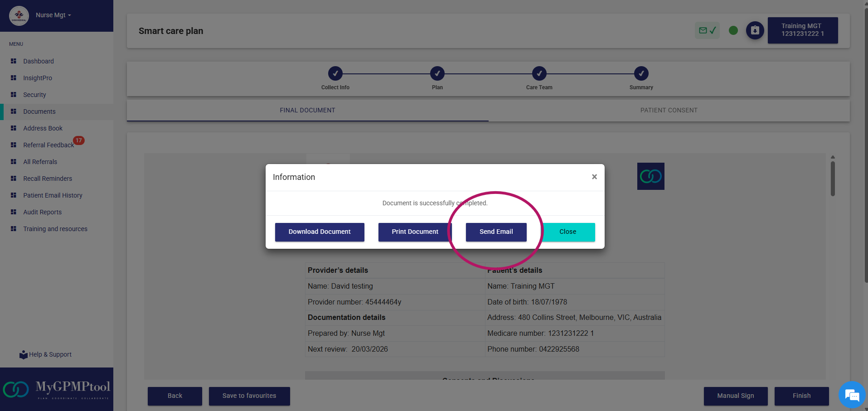Select the Summary step checkmark
The width and height of the screenshot is (868, 411).
(641, 73)
